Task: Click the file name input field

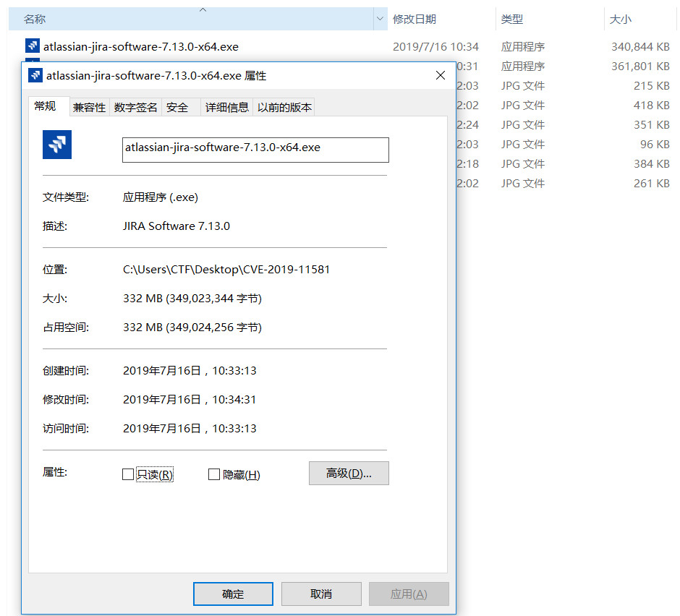Action: click(x=255, y=150)
